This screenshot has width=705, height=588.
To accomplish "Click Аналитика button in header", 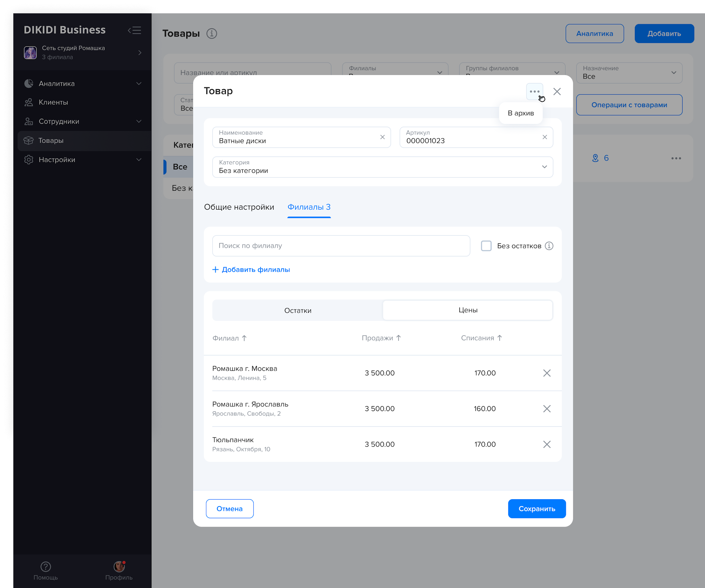I will tap(594, 34).
